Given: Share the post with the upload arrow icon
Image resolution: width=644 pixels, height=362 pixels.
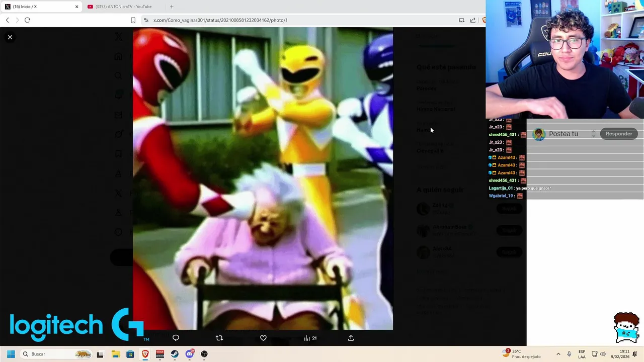Looking at the screenshot, I should point(351,338).
